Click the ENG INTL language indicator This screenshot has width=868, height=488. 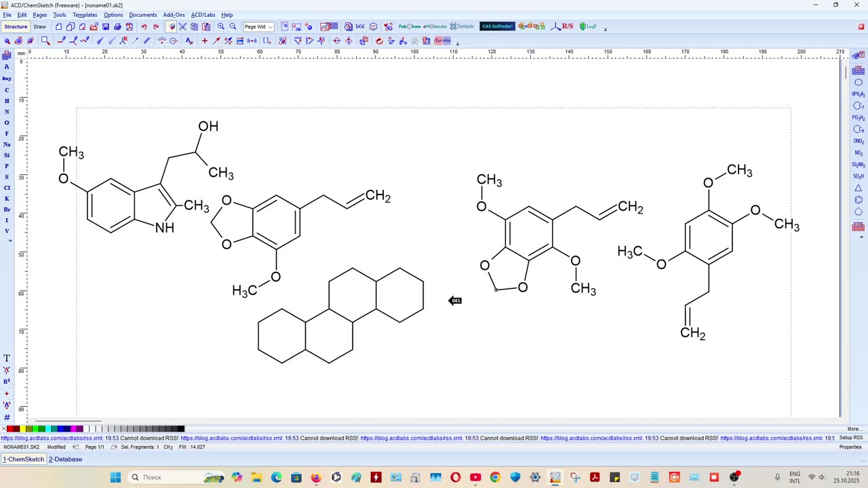(x=795, y=477)
